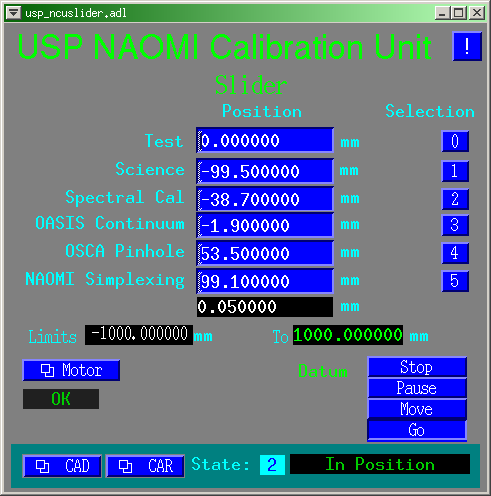Edit the Science position field
491x496 pixels.
(265, 171)
